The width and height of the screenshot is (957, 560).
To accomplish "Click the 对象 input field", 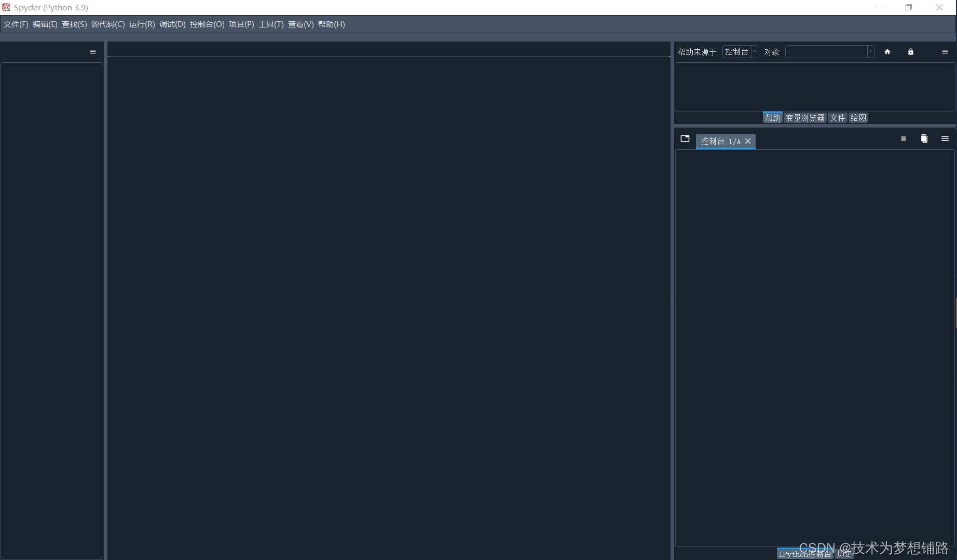I will click(x=826, y=52).
